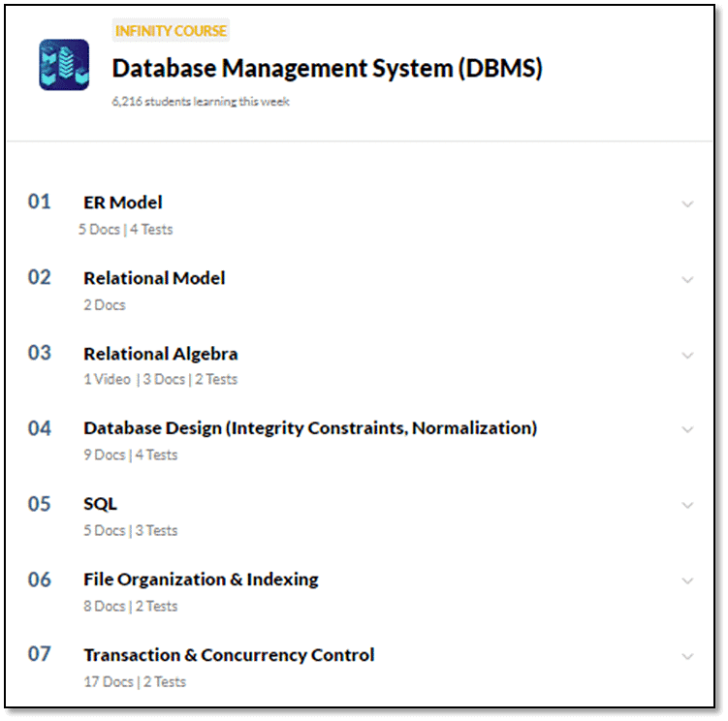Expand the SQL section chevron
Screen dimensions: 728x721
click(687, 505)
